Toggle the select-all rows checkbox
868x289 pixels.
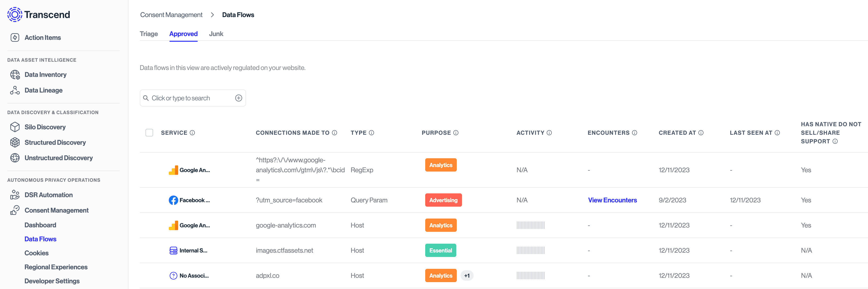149,133
